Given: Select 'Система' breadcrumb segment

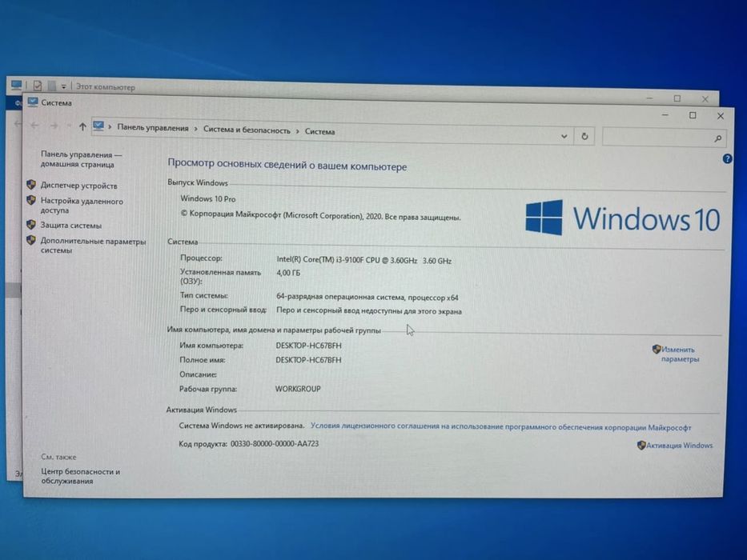Looking at the screenshot, I should (x=319, y=131).
